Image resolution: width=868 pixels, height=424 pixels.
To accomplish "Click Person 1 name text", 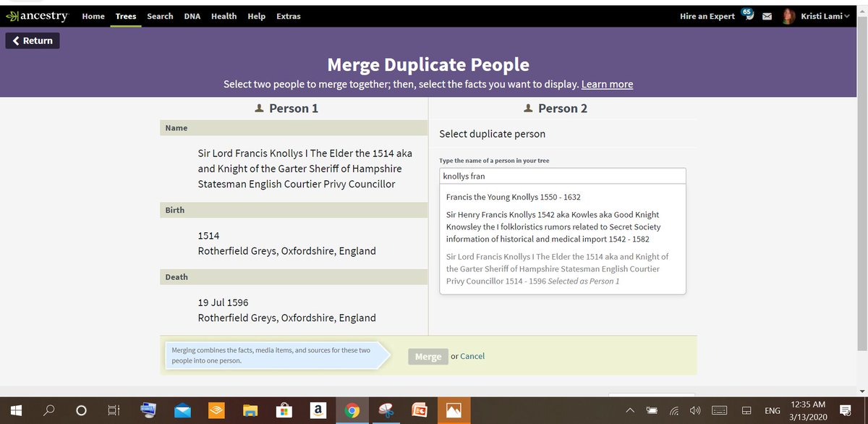I will click(x=305, y=169).
